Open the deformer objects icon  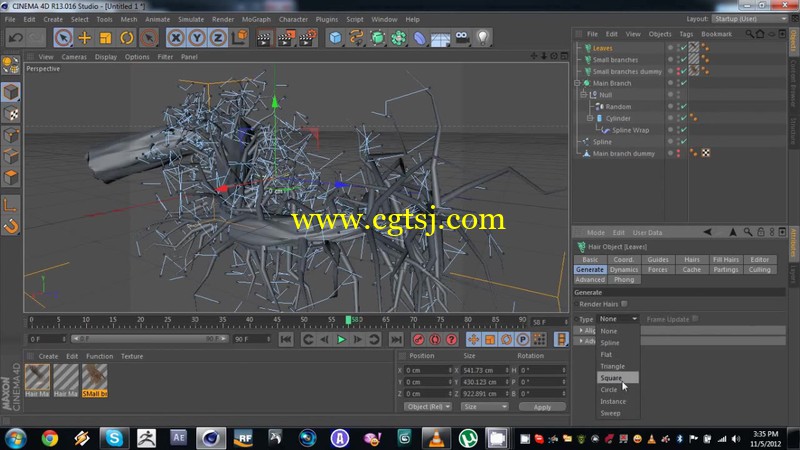[x=419, y=38]
